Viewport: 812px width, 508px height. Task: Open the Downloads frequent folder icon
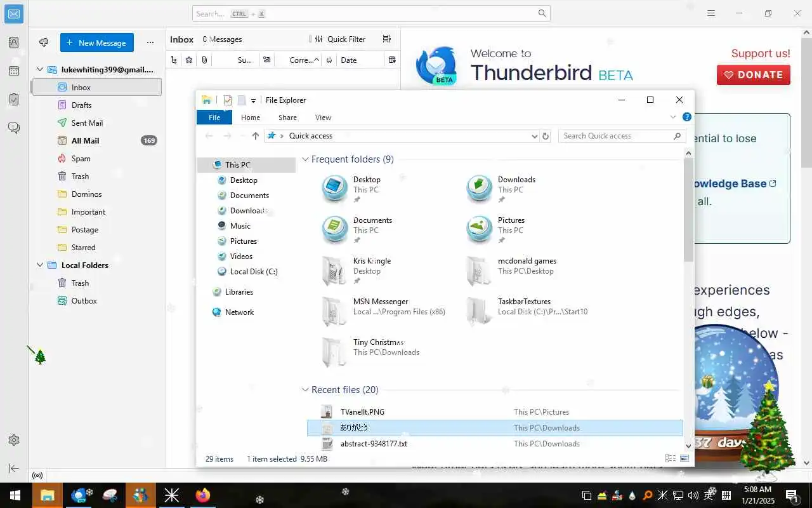(479, 189)
